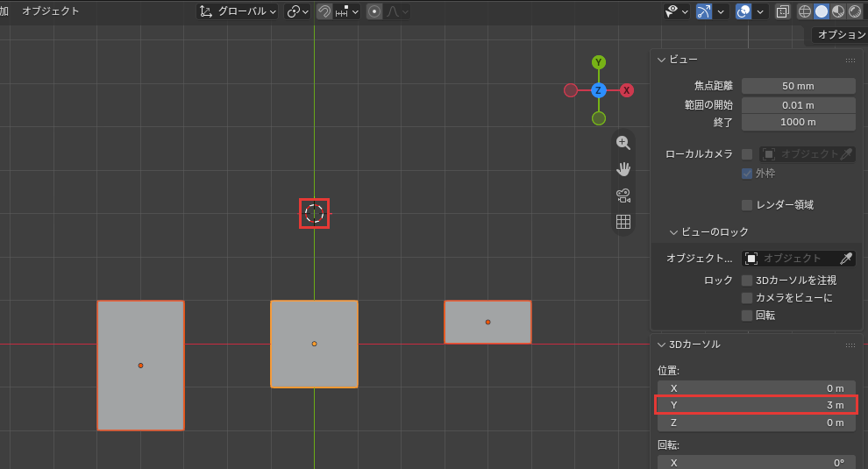Click the negative X axis gizmo circle
Image resolution: width=868 pixels, height=469 pixels.
pos(571,90)
